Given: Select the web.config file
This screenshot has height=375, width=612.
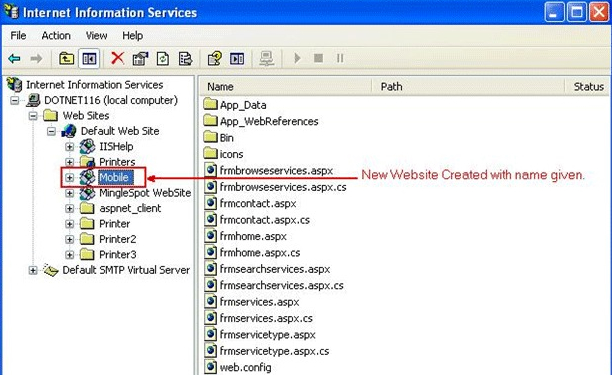Looking at the screenshot, I should coord(246,367).
